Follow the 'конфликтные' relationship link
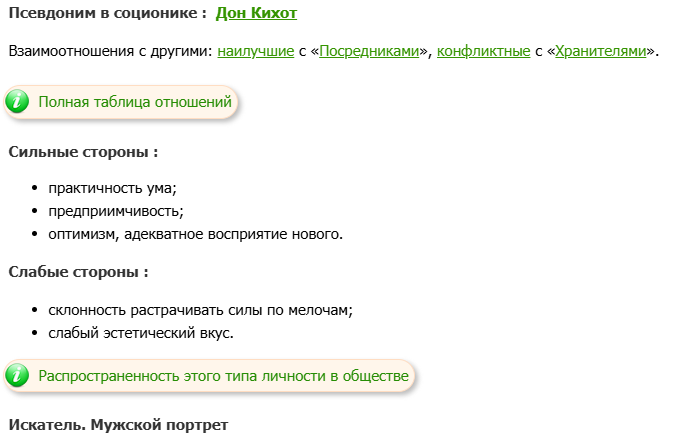Screen dimensions: 693x443 point(484,50)
